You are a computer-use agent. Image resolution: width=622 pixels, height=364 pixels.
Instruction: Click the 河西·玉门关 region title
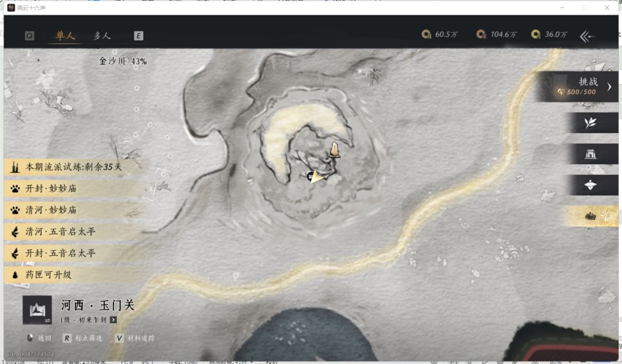coord(97,305)
